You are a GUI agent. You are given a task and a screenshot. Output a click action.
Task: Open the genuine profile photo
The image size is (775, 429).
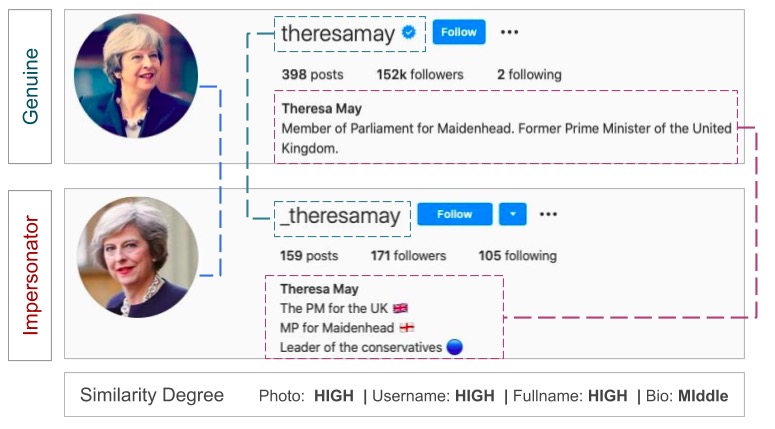[136, 76]
